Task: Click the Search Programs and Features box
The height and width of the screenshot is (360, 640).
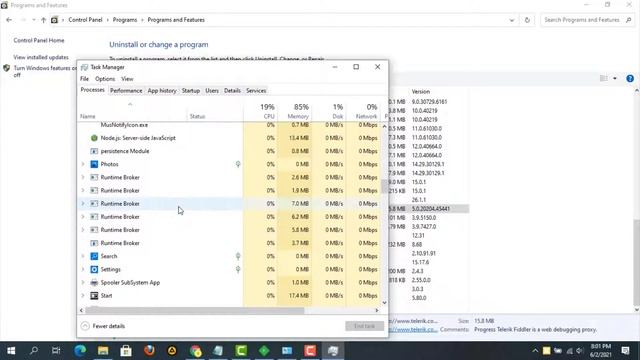Action: pos(587,20)
